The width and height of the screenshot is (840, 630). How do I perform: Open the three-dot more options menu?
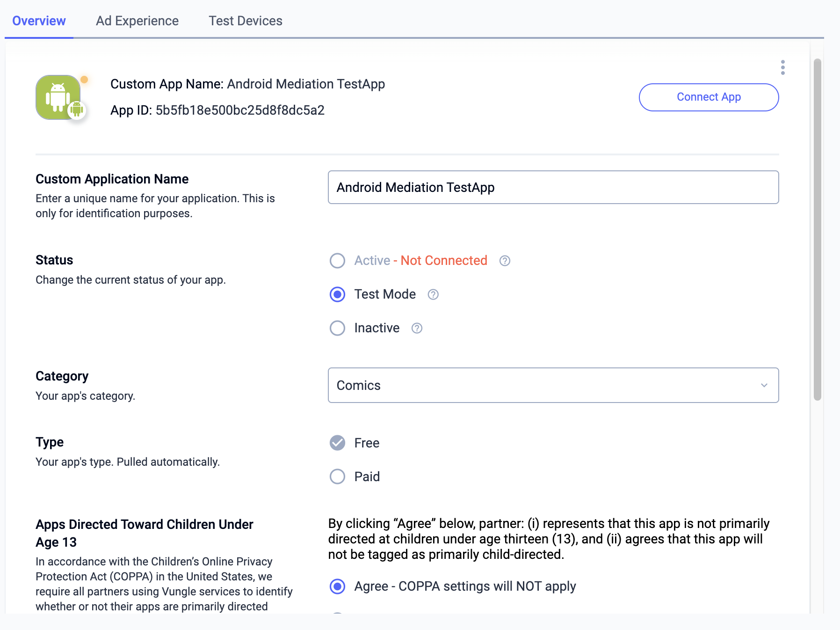click(x=782, y=67)
